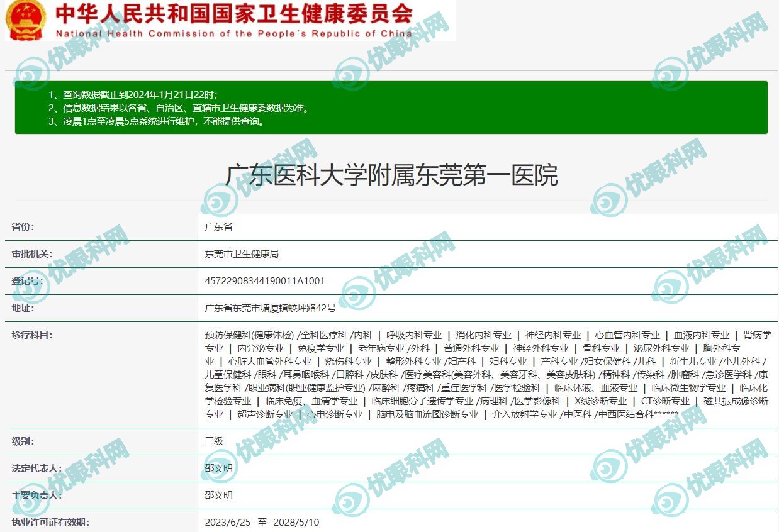Viewport: 779px width, 532px height.
Task: Click the 中华人民共和国国家卫生健康委员会 header title
Action: pyautogui.click(x=234, y=14)
